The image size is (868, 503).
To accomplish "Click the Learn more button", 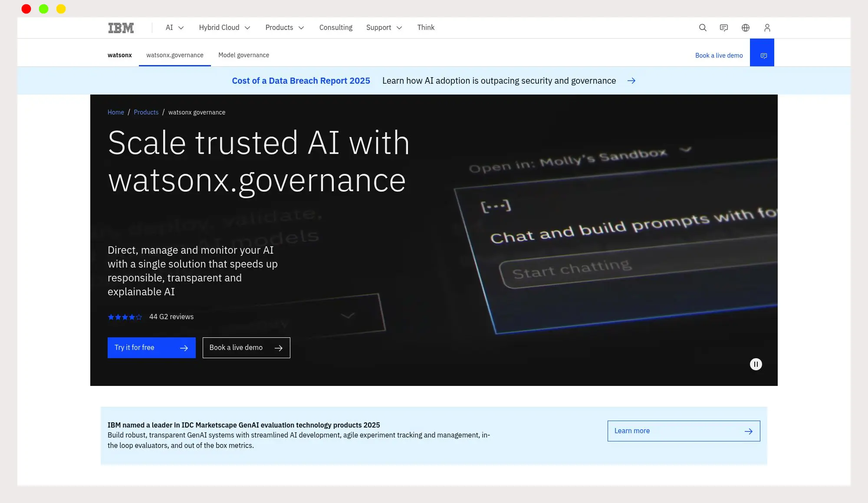I will click(x=683, y=431).
